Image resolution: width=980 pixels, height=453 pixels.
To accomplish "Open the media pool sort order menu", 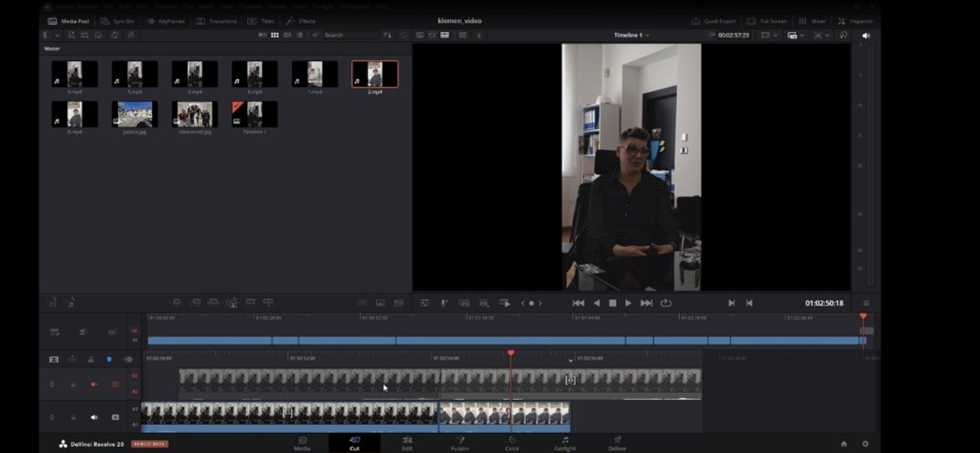I will coord(387,35).
